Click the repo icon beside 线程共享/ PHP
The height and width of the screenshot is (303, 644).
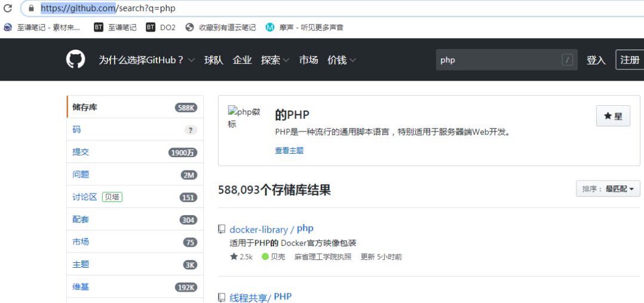click(x=222, y=298)
